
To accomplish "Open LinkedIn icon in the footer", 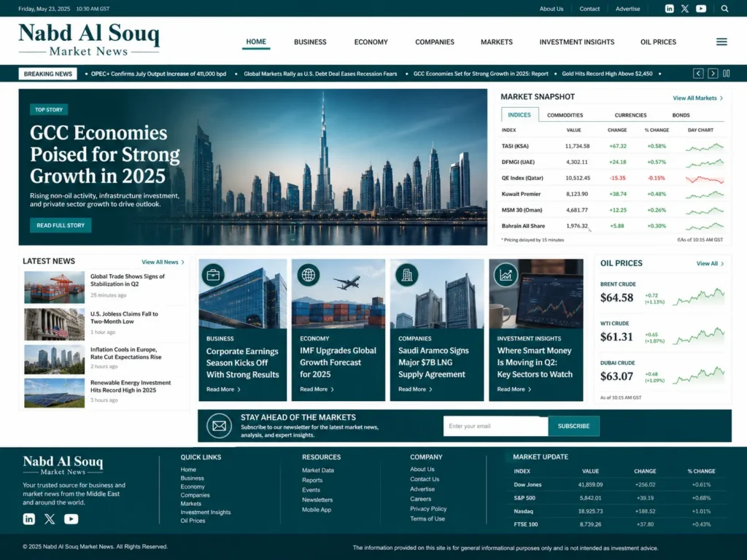I will (29, 518).
